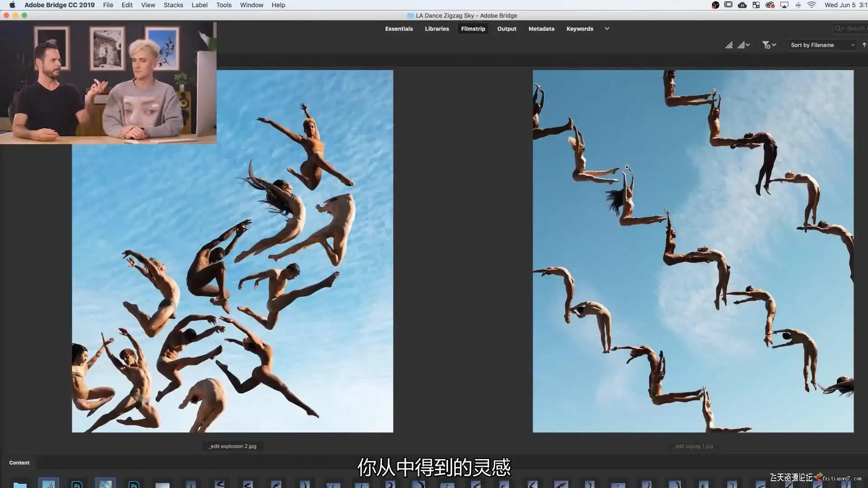868x488 pixels.
Task: Click the thumbnail quality icon
Action: (729, 45)
